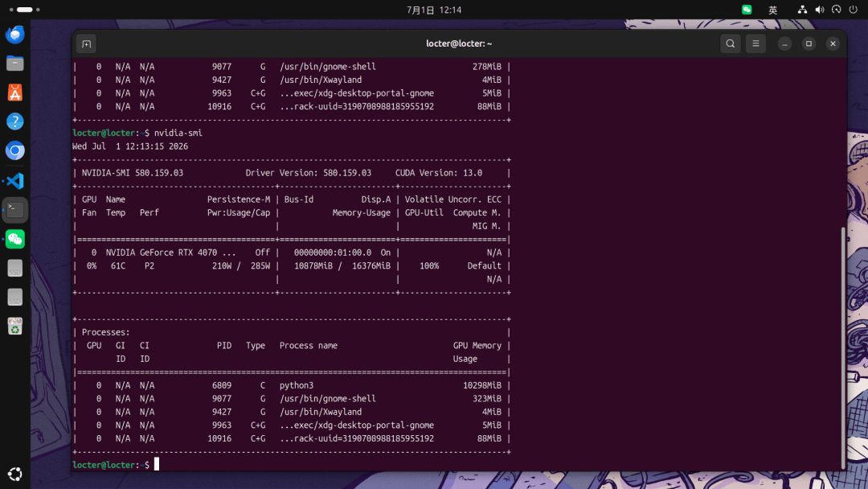Screen dimensions: 868x489
Task: Open the terminal search tool
Action: [730, 43]
